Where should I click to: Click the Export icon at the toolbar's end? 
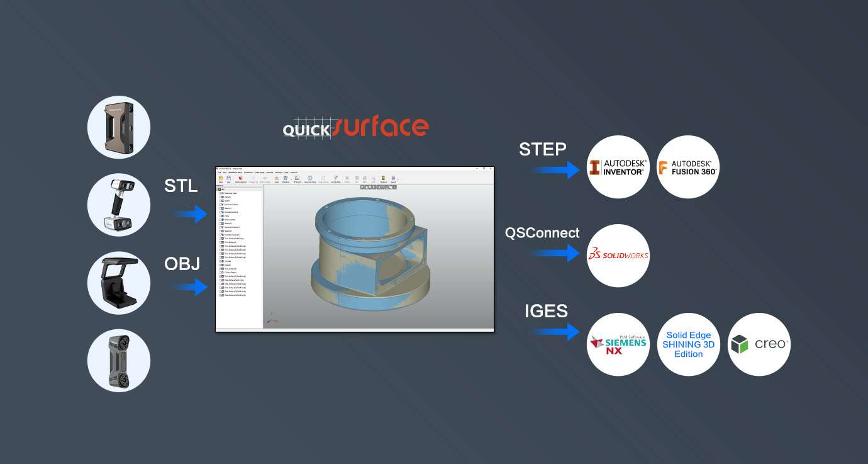click(393, 178)
